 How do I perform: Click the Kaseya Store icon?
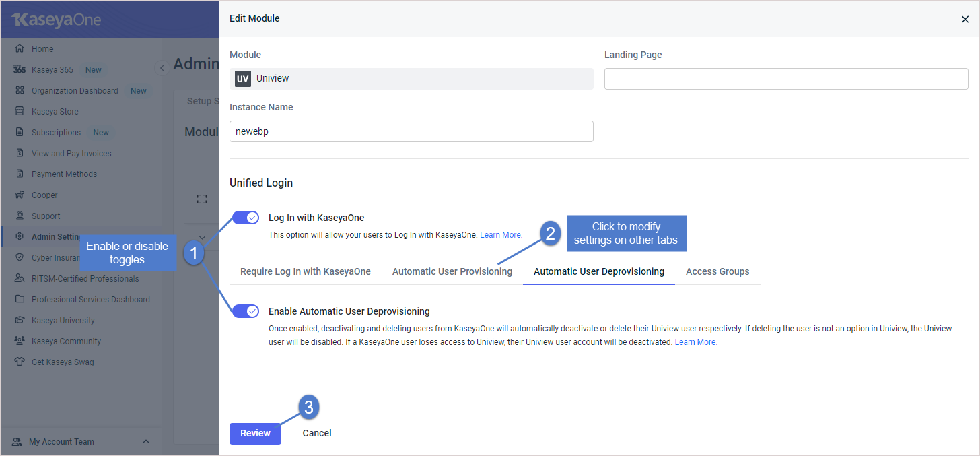(20, 111)
